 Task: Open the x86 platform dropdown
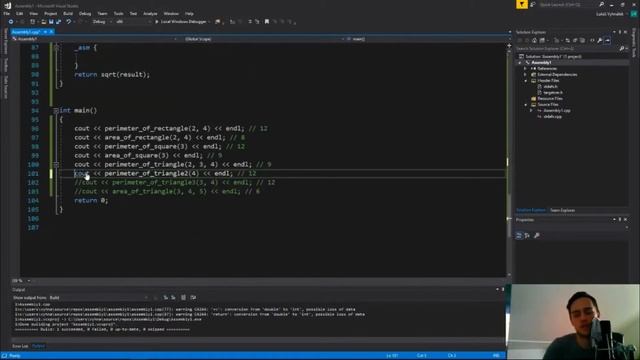133,22
